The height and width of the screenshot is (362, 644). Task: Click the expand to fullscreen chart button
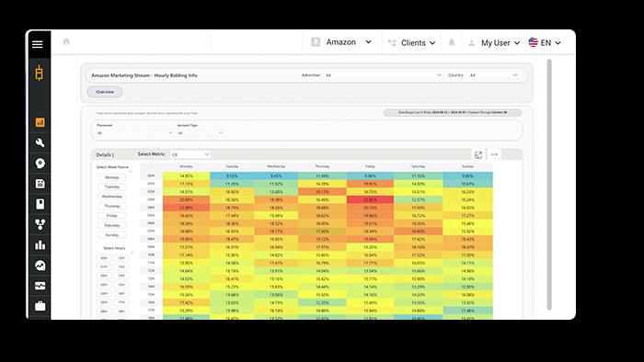tap(478, 154)
